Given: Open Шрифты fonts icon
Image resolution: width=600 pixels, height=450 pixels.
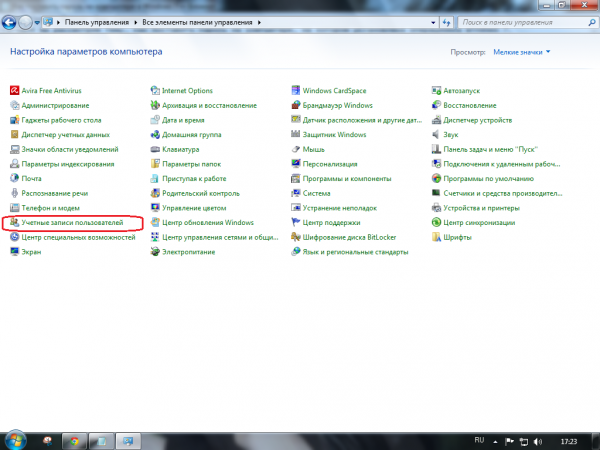Looking at the screenshot, I should [436, 237].
